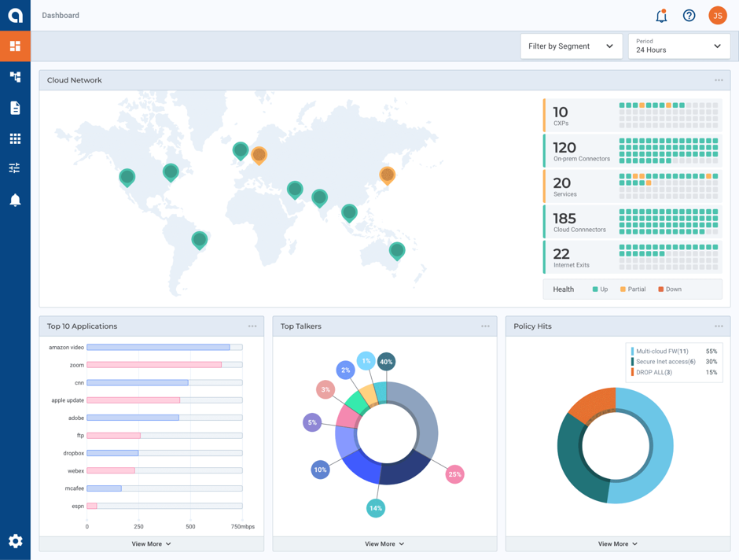The image size is (739, 560).
Task: Open the sliders tuning icon in sidebar
Action: [15, 168]
